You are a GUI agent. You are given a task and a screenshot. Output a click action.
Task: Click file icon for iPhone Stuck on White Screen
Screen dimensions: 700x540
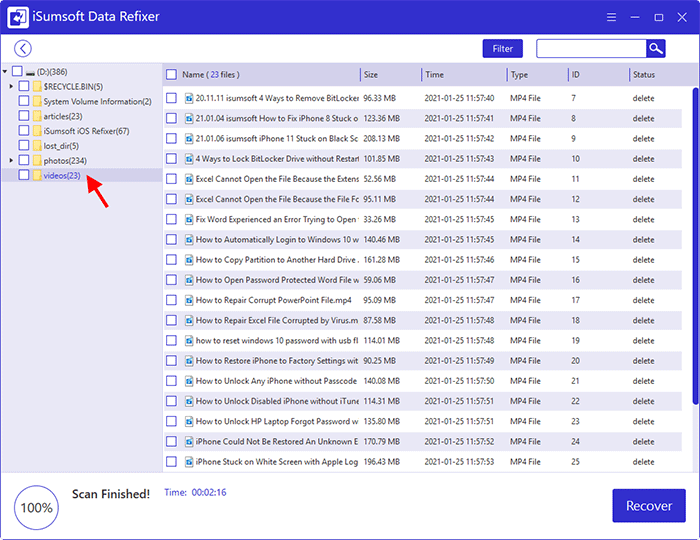click(x=189, y=461)
